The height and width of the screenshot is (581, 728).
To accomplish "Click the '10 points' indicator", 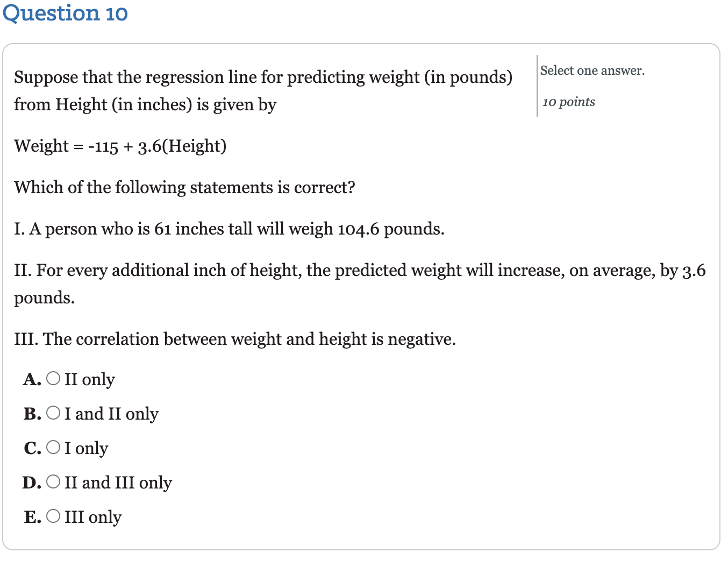I will pyautogui.click(x=568, y=102).
